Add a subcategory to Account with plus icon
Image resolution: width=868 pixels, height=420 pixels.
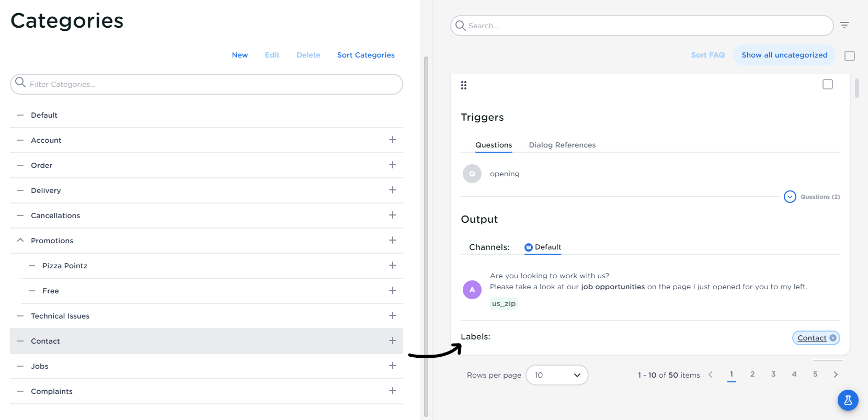393,140
